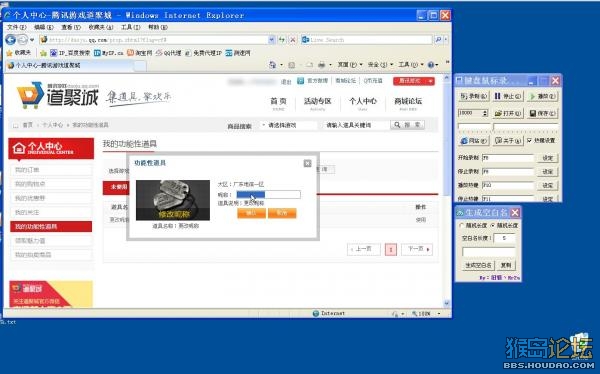Click the add-to-favorites star icon
600x374 pixels.
pyautogui.click(x=43, y=53)
